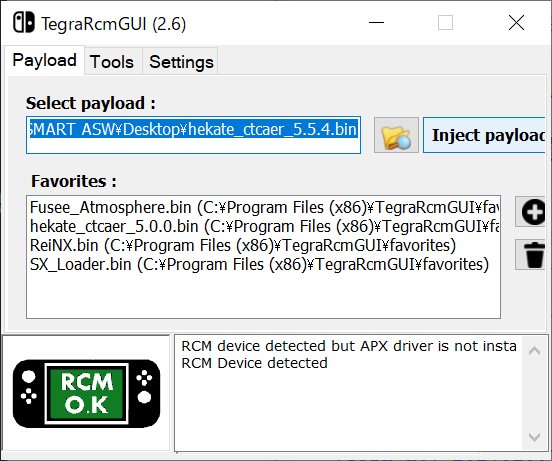Click the APX driver not installed message
552x461 pixels.
349,346
